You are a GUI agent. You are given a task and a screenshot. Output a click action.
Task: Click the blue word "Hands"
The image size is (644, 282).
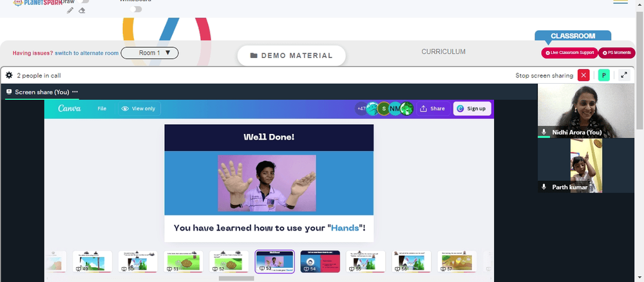345,228
